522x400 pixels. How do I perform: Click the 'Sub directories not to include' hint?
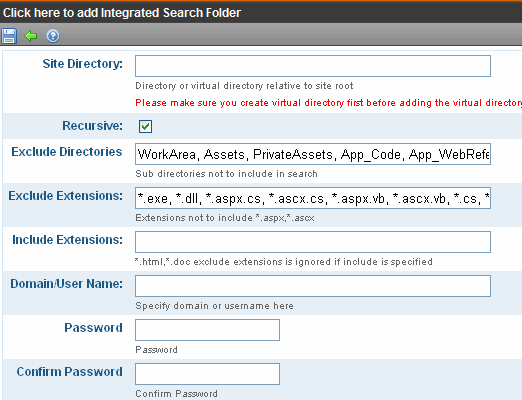pyautogui.click(x=226, y=174)
